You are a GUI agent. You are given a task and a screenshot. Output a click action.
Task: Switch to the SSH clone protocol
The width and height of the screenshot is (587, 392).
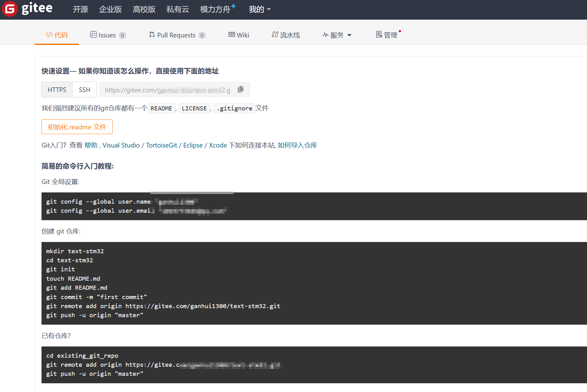point(84,90)
